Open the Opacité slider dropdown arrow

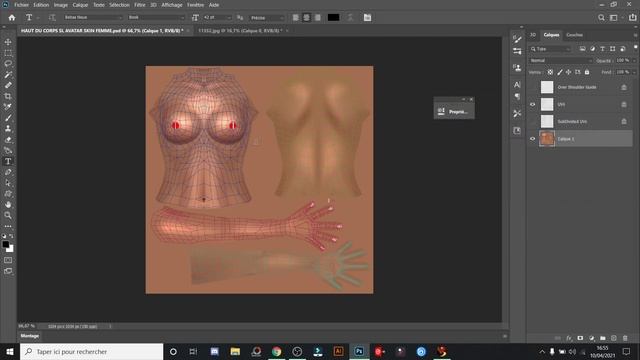[634, 60]
